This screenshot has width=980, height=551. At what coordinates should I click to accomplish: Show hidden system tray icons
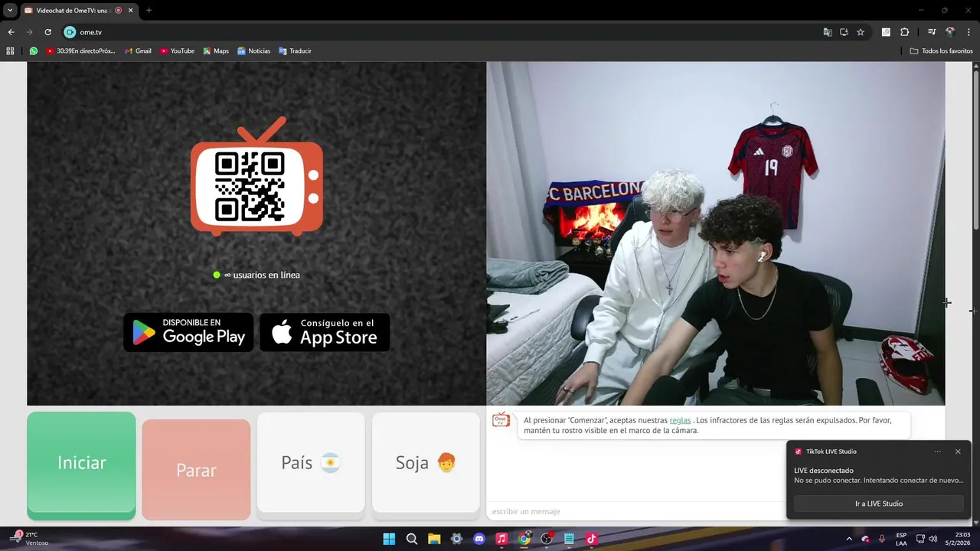[849, 539]
